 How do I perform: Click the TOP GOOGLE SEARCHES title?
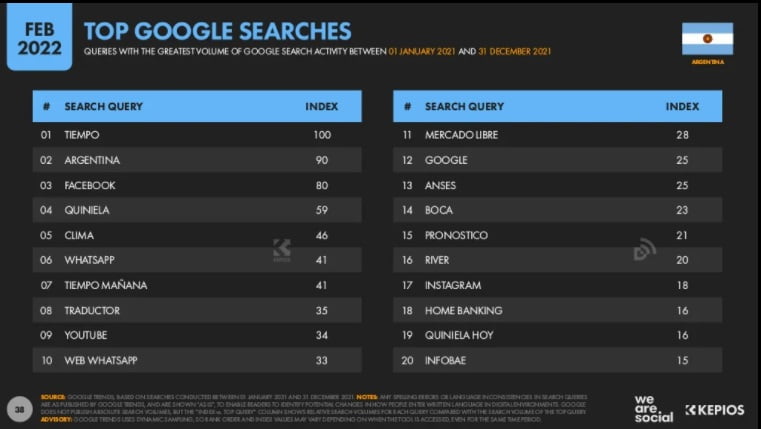coord(217,31)
